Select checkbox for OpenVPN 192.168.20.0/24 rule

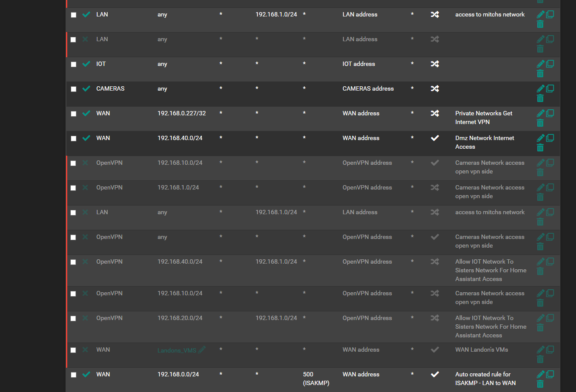coord(73,318)
